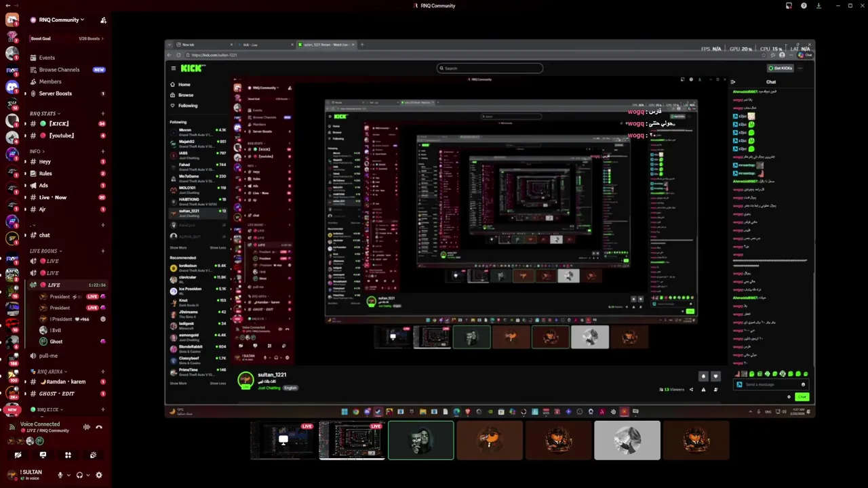Toggle camera on or off
This screenshot has height=488, width=868.
(18, 455)
